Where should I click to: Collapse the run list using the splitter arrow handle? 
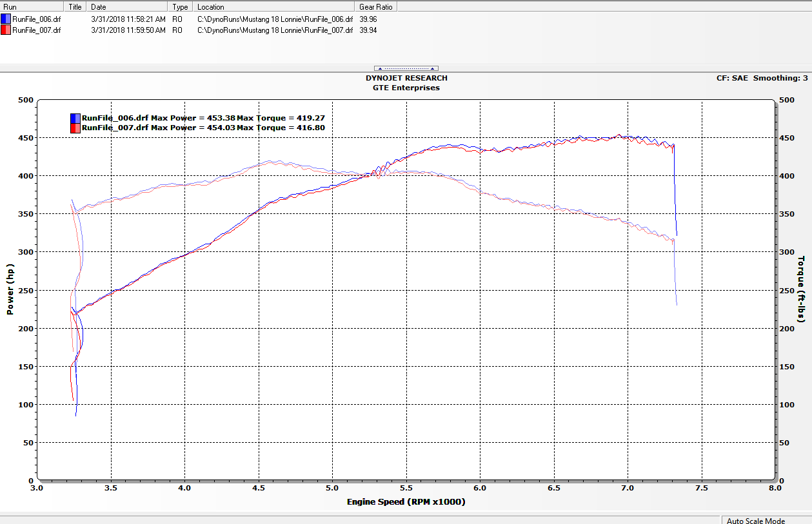(406, 68)
